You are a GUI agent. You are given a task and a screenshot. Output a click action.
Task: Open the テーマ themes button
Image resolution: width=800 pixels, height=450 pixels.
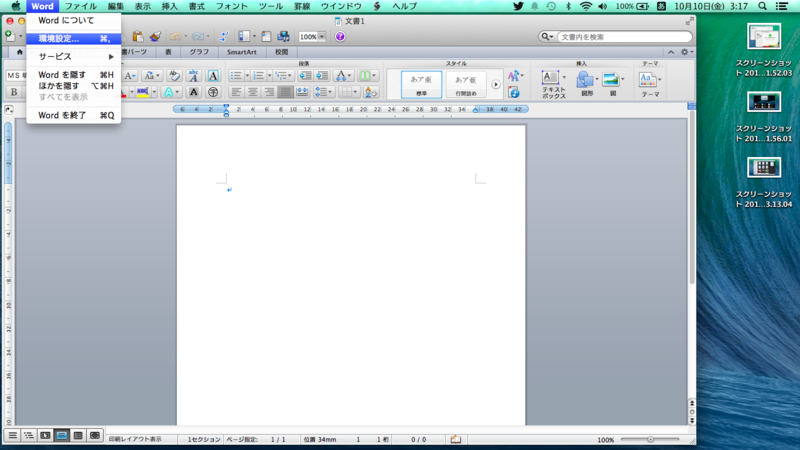click(650, 84)
